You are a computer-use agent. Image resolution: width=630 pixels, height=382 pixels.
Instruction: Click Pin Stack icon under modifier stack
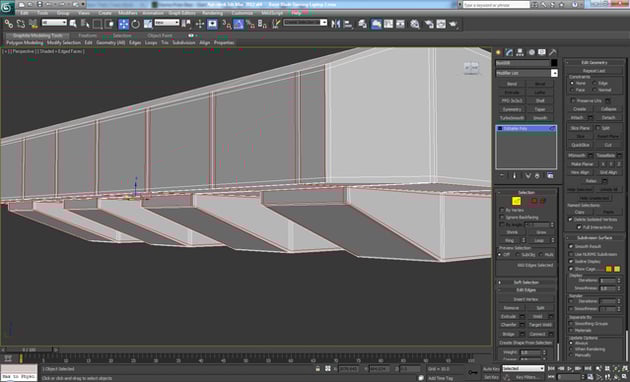[502, 176]
